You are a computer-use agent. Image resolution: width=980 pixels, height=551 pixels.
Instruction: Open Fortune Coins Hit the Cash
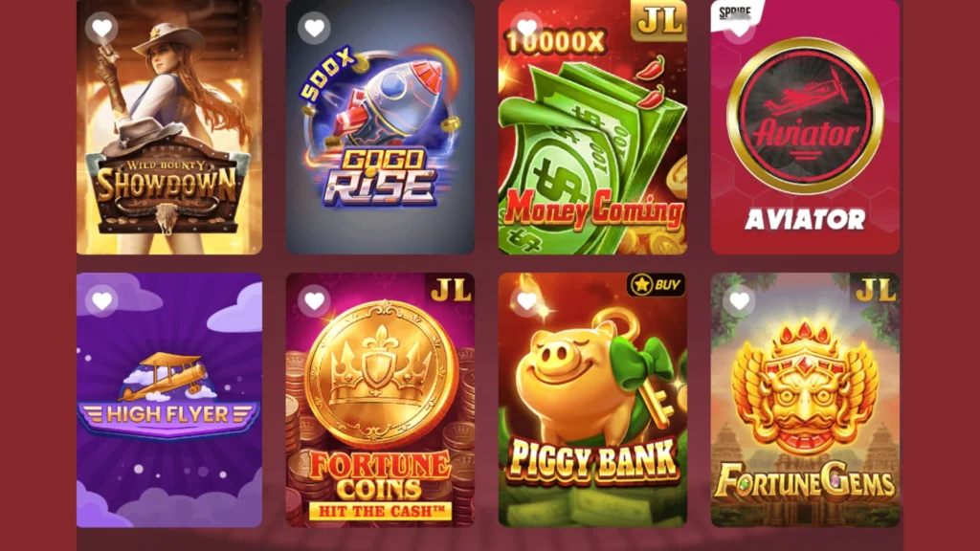[x=380, y=400]
